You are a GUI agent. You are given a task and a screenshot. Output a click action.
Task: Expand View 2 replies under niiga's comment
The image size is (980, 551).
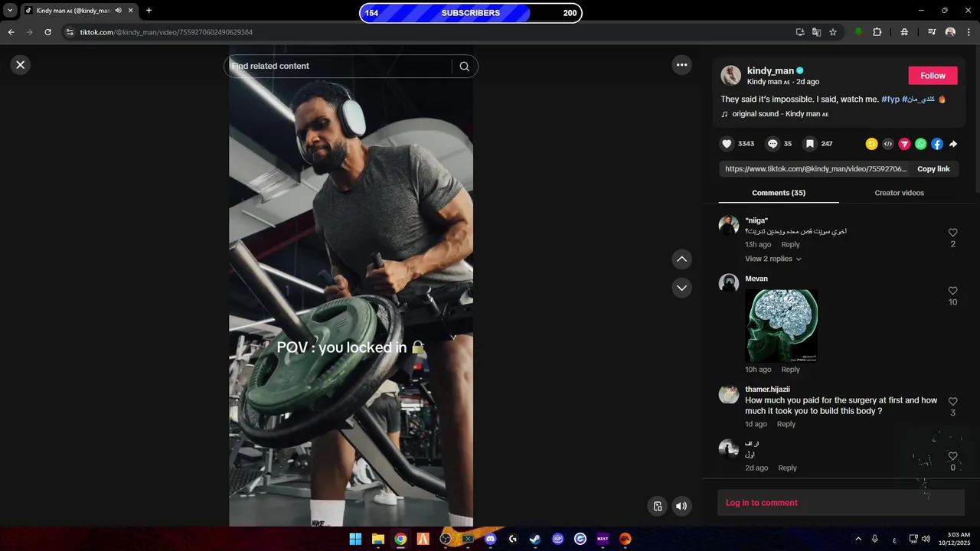point(773,259)
